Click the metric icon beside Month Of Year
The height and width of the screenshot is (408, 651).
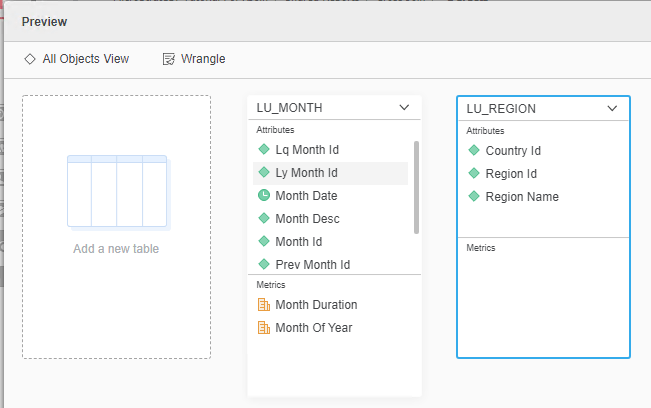pos(264,328)
